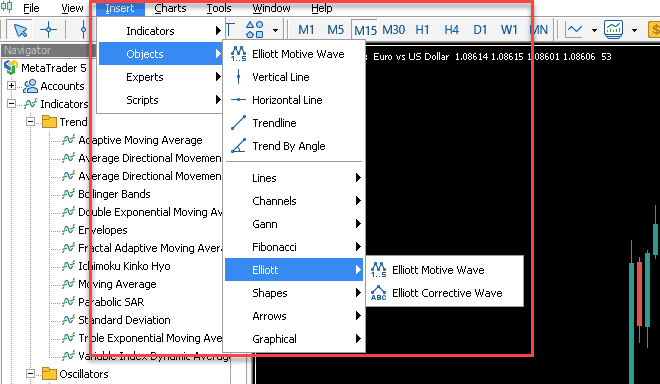Viewport: 660px width, 384px height.
Task: Select the W1 timeframe
Action: pos(509,30)
